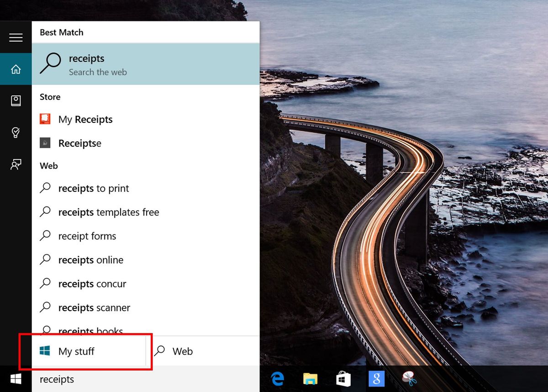Open the Cortana Notebook

[16, 101]
